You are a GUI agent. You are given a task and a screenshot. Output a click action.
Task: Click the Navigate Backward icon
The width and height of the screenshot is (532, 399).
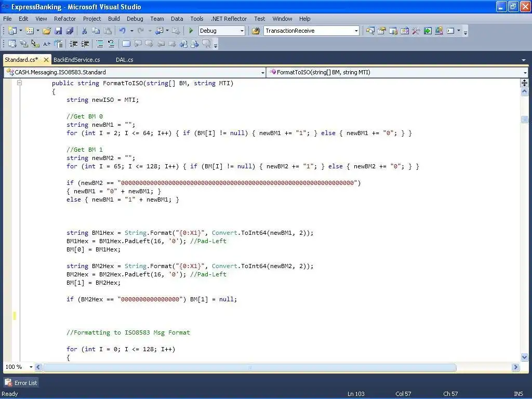[159, 31]
